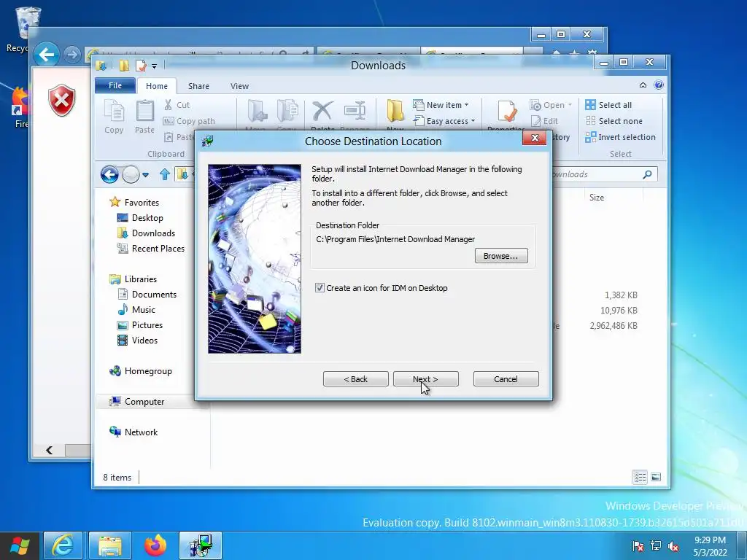Click the muted volume icon in the system tray
The width and height of the screenshot is (747, 560).
point(673,545)
